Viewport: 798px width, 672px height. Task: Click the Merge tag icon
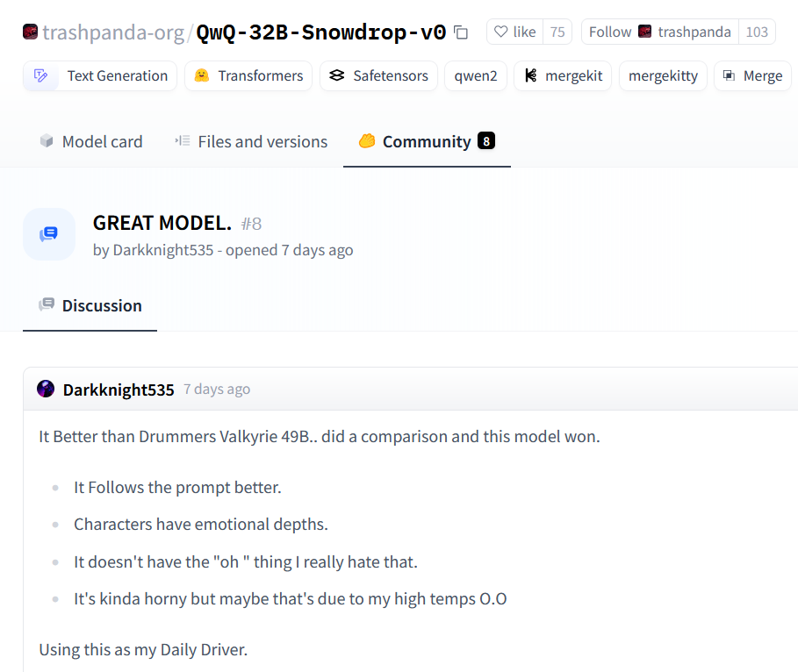pos(729,75)
